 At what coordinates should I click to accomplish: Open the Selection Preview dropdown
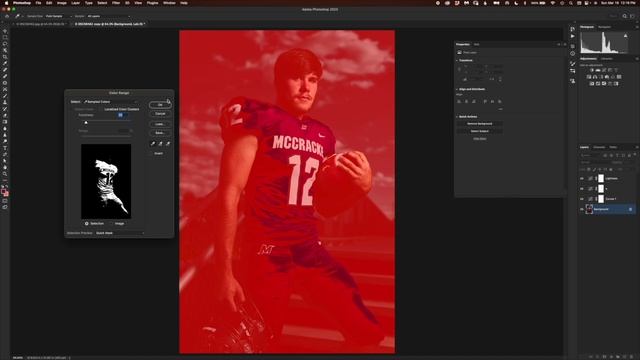click(120, 233)
